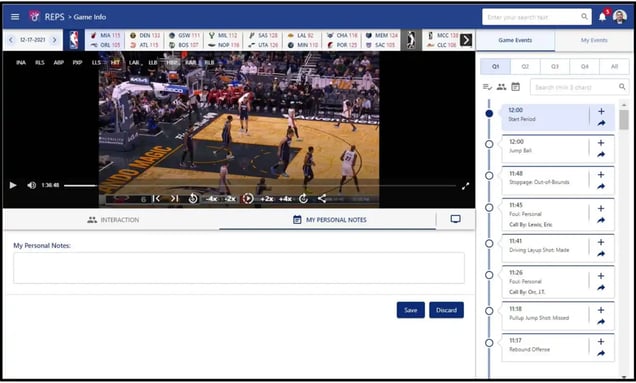
Task: Select the 11:41 Driving Layup timeline marker
Action: click(489, 243)
